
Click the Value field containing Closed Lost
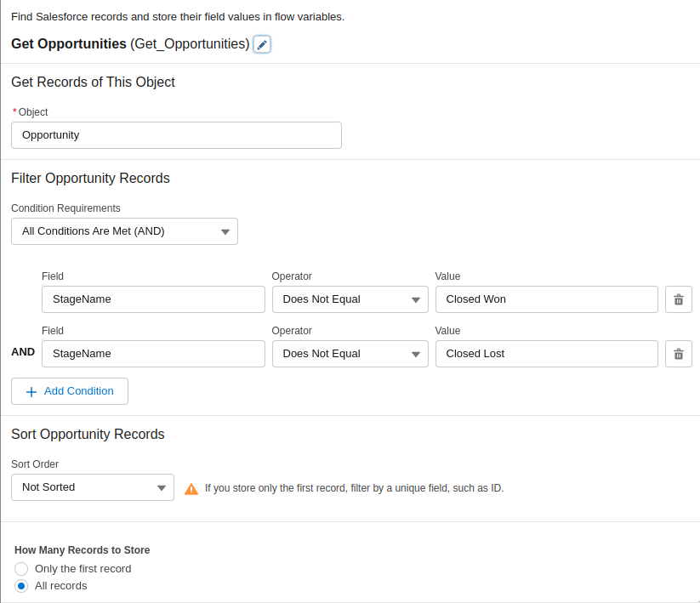pyautogui.click(x=545, y=353)
